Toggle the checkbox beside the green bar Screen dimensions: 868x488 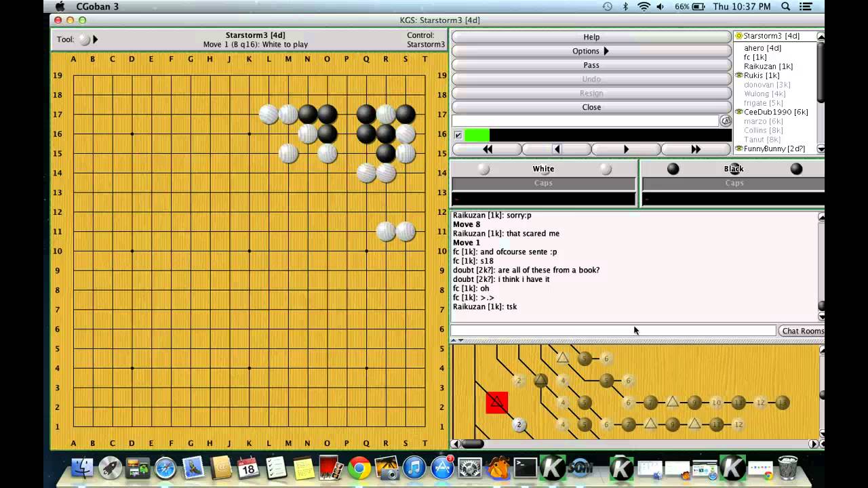[458, 135]
